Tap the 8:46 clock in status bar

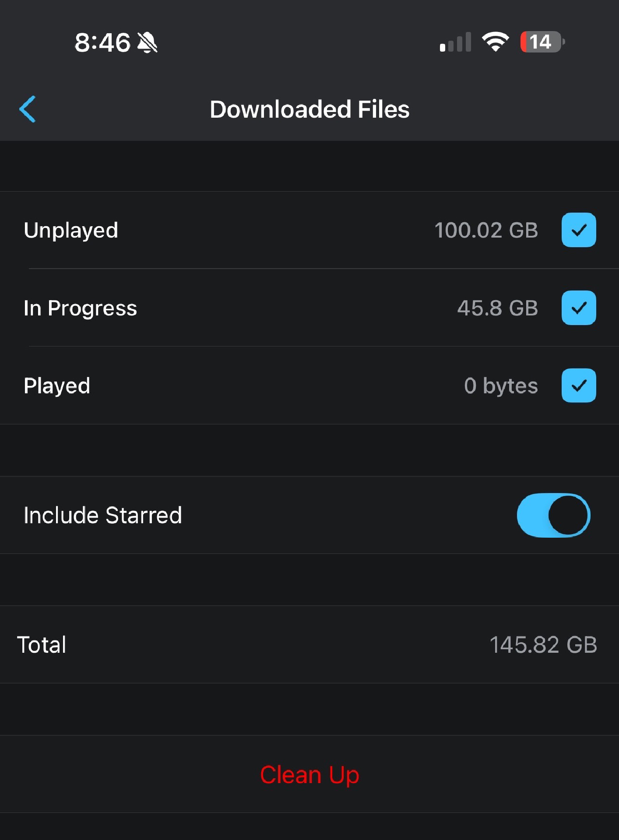click(x=102, y=42)
